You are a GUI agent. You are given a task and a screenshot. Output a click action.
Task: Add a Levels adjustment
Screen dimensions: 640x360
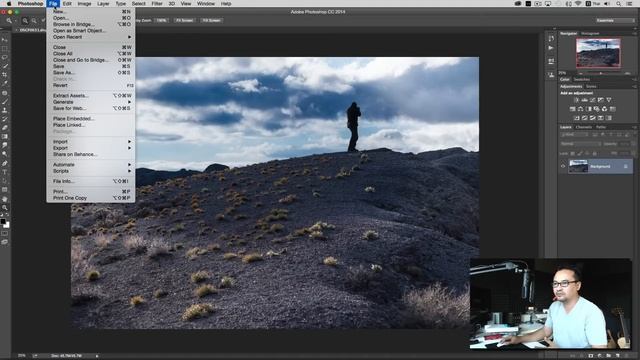584,100
